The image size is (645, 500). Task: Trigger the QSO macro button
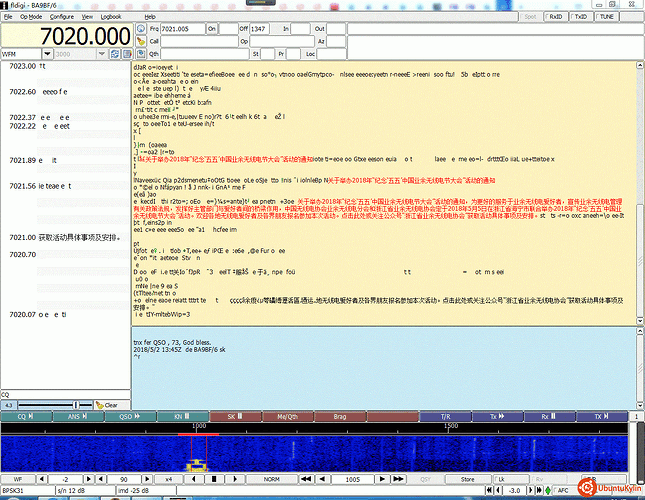(127, 416)
